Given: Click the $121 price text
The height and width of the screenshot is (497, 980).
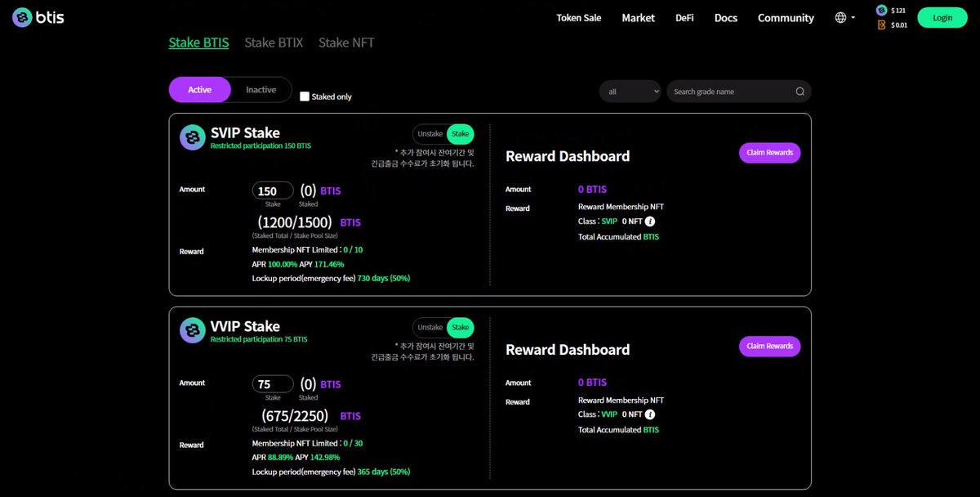Looking at the screenshot, I should point(898,11).
